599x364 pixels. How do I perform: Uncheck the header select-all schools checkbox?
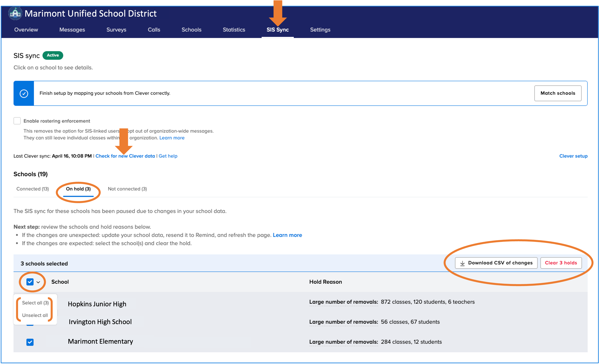pos(30,282)
